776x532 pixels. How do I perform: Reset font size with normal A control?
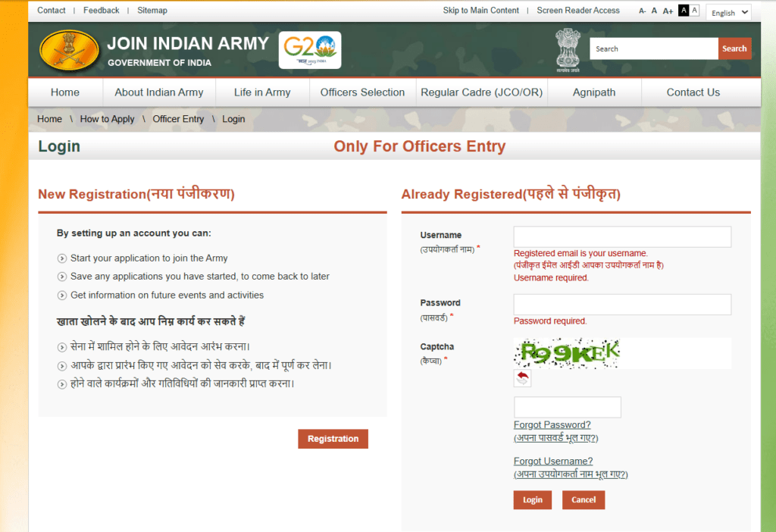click(x=654, y=11)
